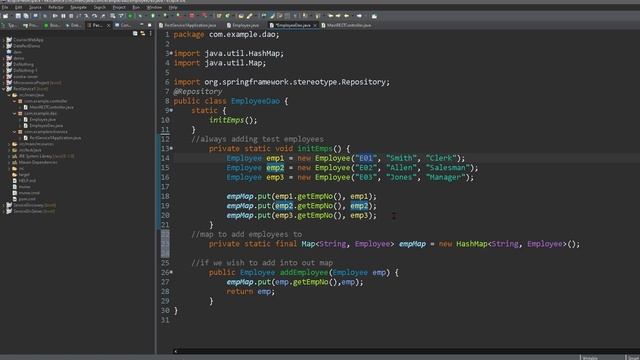Open the File menu
640x360 pixels.
click(x=5, y=7)
